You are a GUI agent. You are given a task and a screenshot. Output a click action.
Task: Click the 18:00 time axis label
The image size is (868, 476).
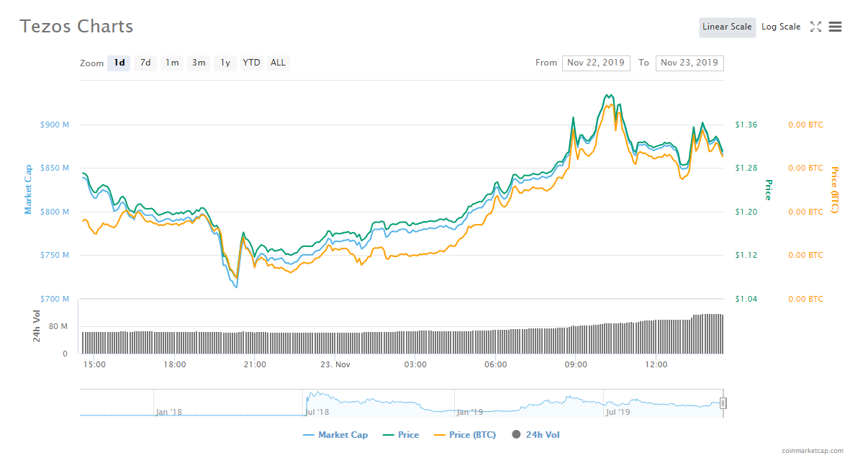175,364
